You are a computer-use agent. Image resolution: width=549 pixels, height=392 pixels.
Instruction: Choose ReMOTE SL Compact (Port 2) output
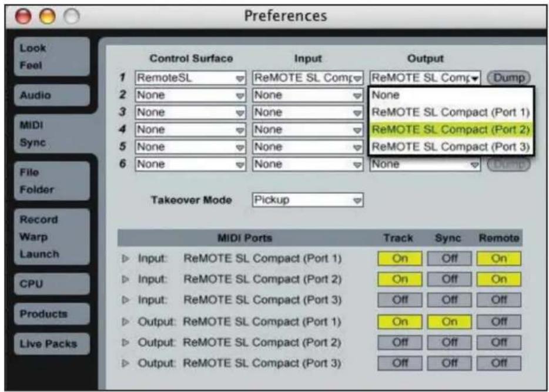(x=451, y=129)
